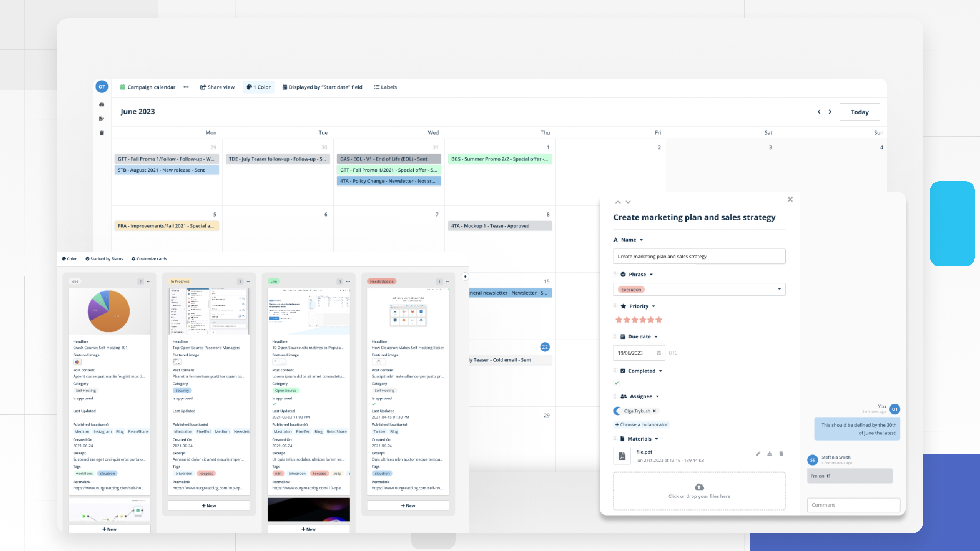Open the options menu on the Idea column
Viewport: 980px width, 551px height.
coord(149,281)
